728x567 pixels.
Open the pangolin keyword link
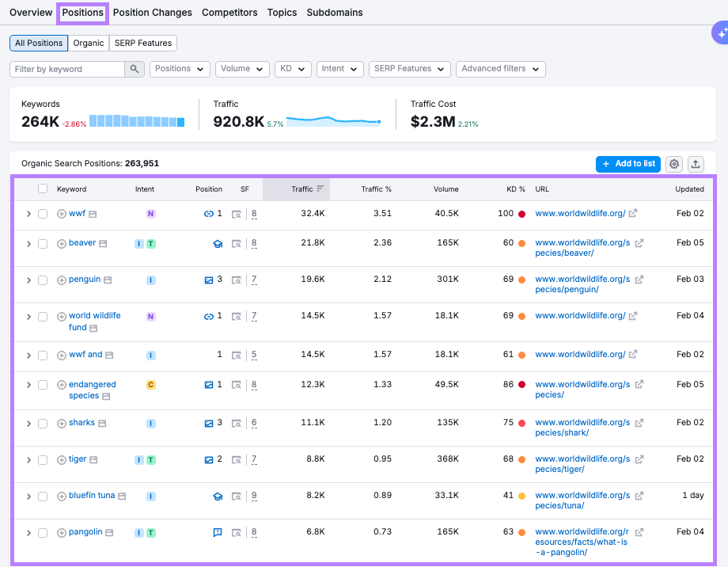click(85, 532)
